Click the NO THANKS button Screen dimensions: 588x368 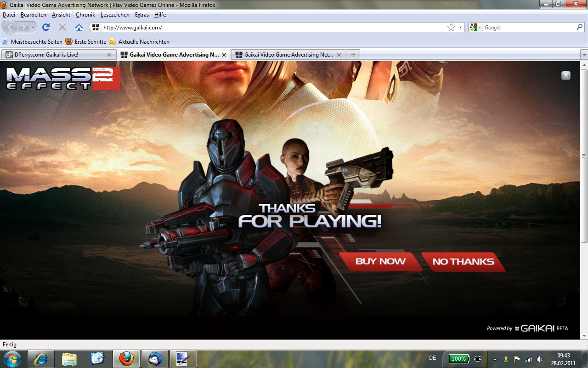pyautogui.click(x=464, y=261)
